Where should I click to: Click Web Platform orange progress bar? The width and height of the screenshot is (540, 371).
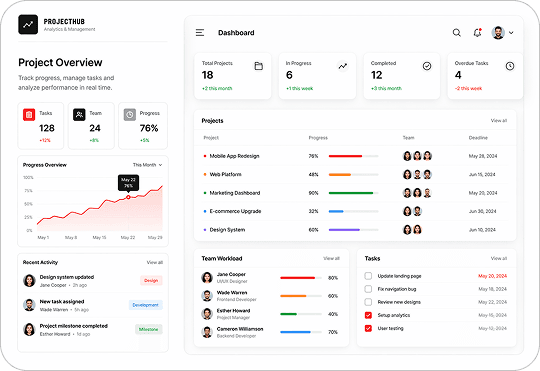click(x=353, y=175)
